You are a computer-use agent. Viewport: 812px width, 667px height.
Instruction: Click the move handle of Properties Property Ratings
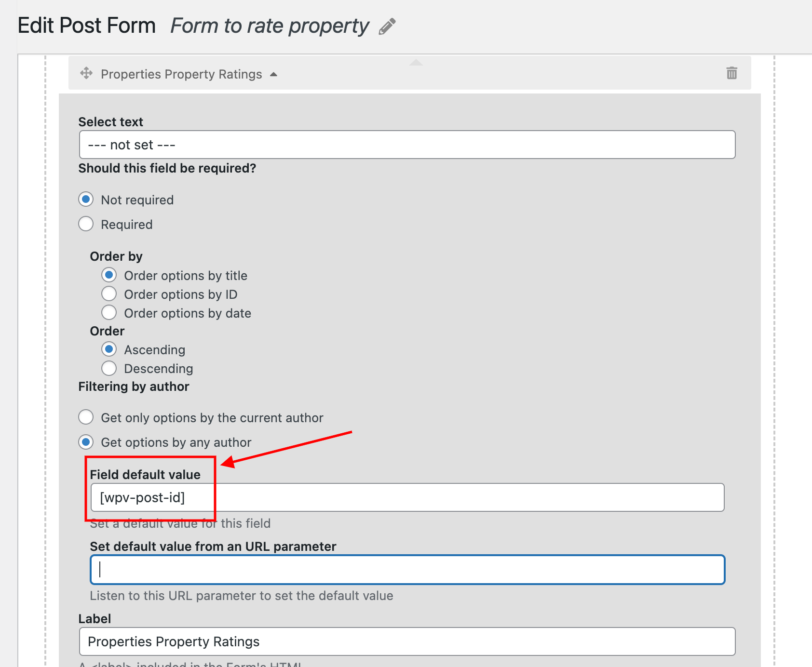[86, 73]
